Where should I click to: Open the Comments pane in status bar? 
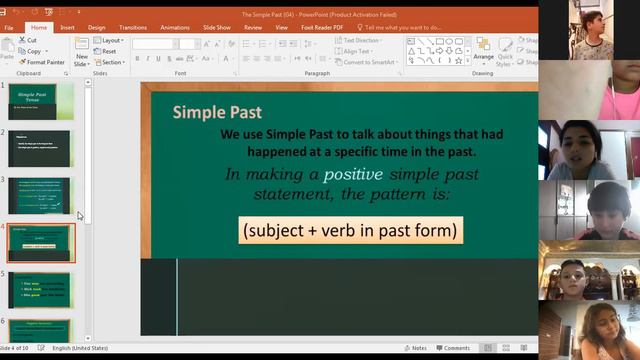[453, 348]
